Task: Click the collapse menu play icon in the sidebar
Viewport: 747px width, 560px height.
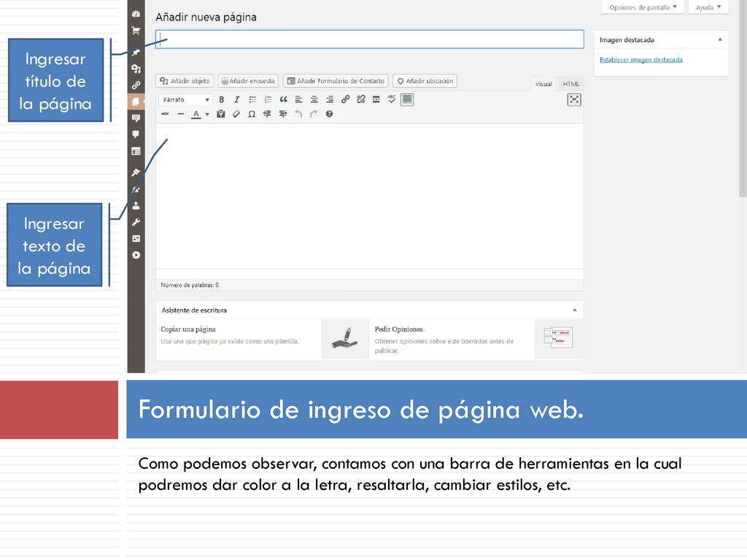Action: click(136, 255)
